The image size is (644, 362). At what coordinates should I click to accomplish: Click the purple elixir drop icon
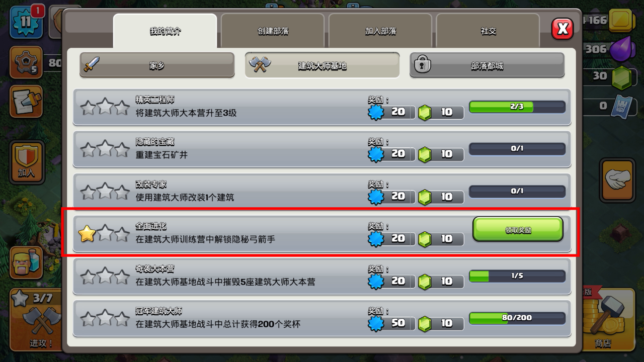623,50
